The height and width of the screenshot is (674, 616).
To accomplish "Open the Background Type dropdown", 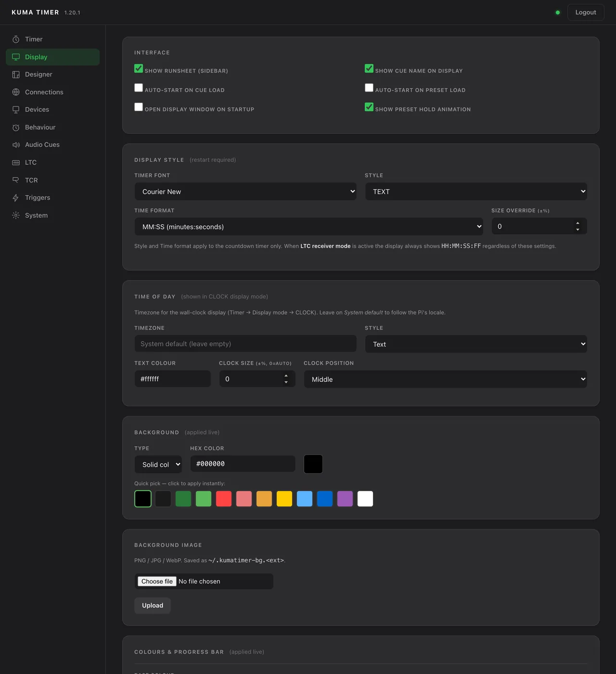I will coord(158,465).
